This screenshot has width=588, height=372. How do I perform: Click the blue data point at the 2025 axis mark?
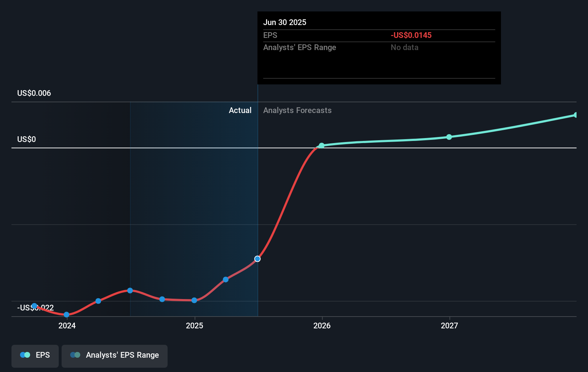pyautogui.click(x=194, y=300)
